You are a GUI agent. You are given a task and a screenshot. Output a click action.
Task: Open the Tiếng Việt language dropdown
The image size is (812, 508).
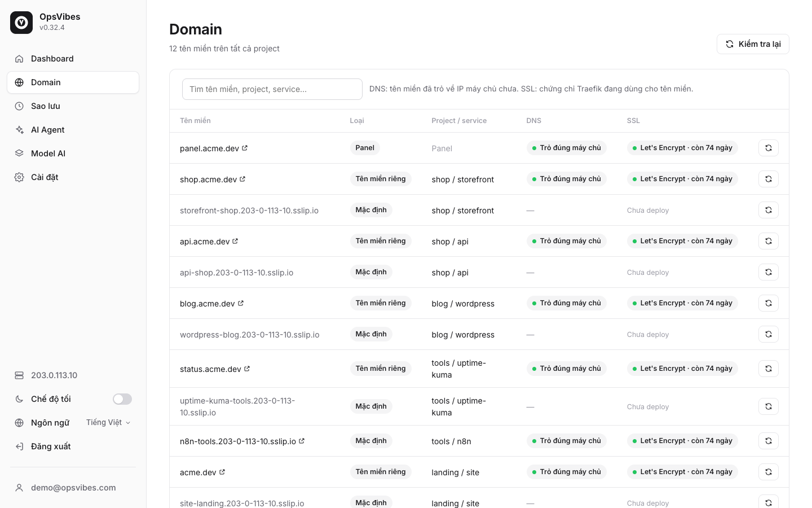pyautogui.click(x=108, y=423)
